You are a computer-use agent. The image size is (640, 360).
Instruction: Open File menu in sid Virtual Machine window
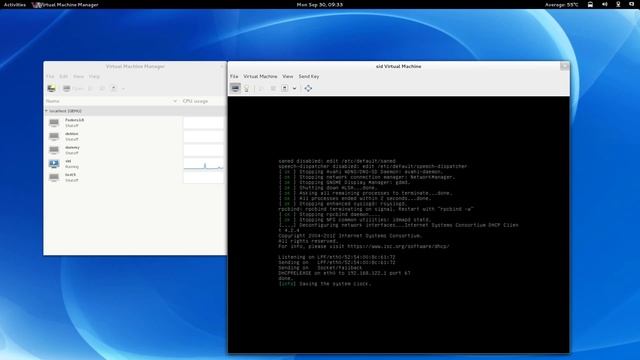pyautogui.click(x=234, y=76)
